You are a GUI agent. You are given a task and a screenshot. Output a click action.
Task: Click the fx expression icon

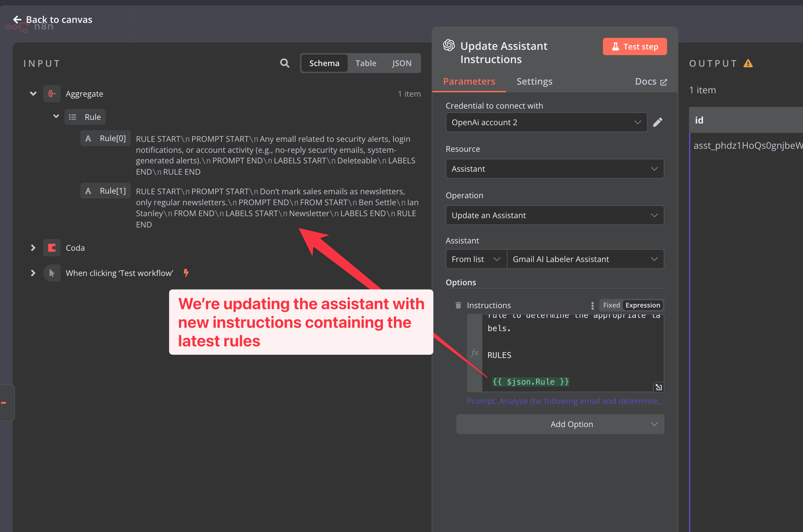click(475, 352)
